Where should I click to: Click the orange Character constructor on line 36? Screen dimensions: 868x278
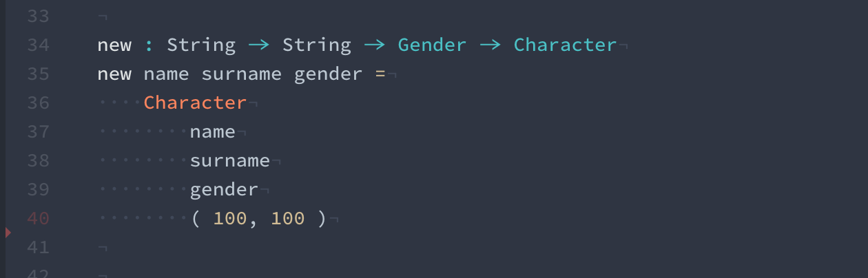pyautogui.click(x=195, y=103)
